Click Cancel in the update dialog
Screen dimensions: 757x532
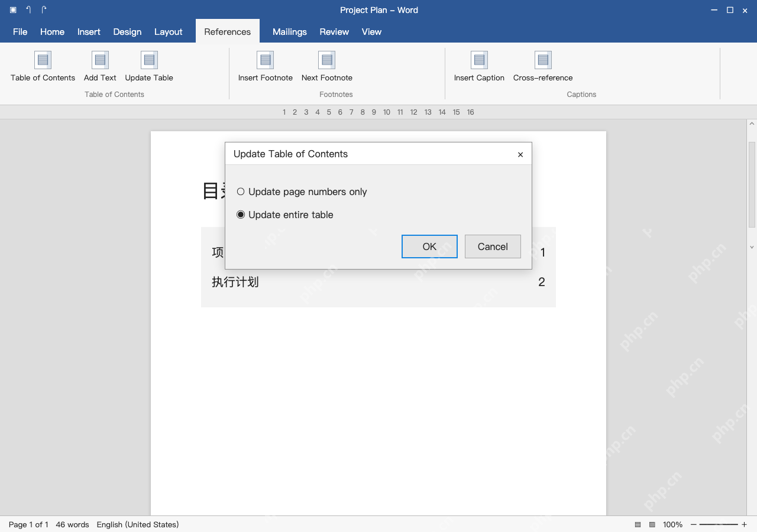(x=493, y=246)
